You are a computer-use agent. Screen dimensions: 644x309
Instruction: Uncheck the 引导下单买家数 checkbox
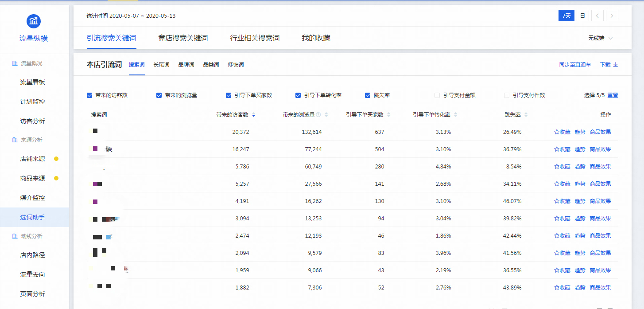pos(229,95)
